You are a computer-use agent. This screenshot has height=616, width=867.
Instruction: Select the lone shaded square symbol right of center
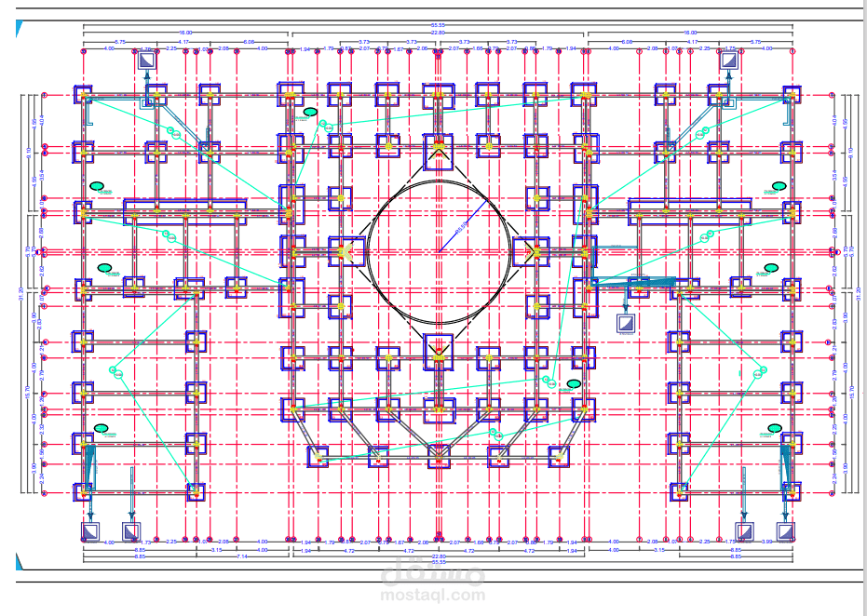click(626, 323)
